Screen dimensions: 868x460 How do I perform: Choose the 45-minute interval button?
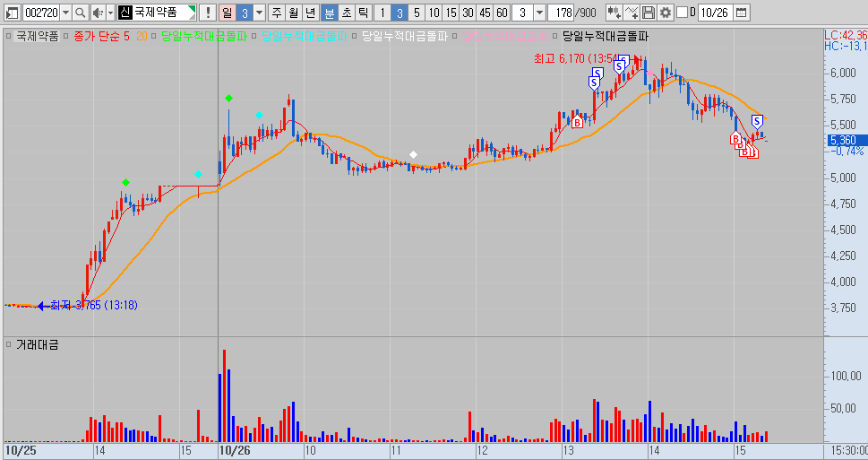[486, 13]
